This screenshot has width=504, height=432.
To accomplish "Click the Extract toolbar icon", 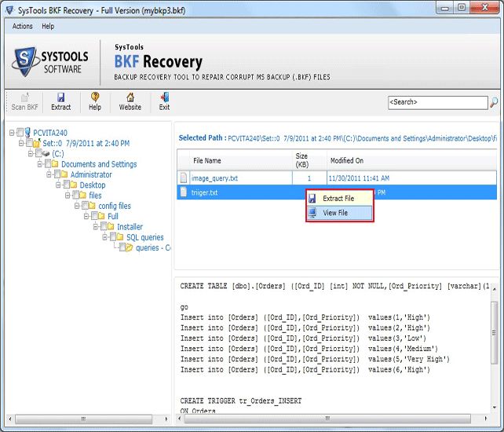I will coord(60,101).
